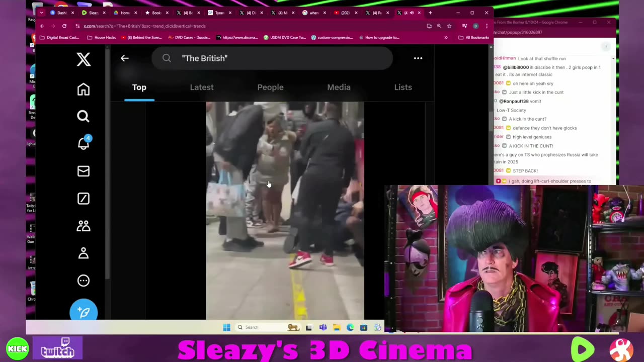Open File Explorer from taskbar
Screen dimensions: 644x362
[337, 327]
